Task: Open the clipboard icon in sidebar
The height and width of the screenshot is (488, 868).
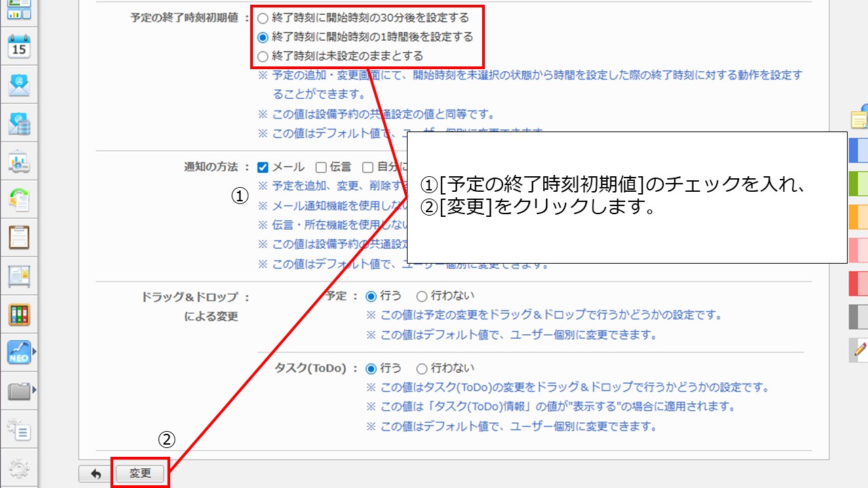Action: point(19,237)
